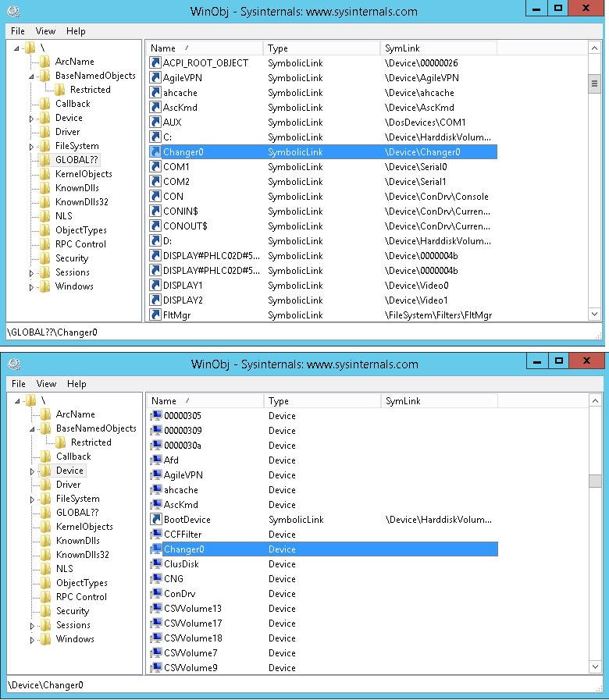The height and width of the screenshot is (700, 609).
Task: Sort by SymLink column in top window
Action: pyautogui.click(x=438, y=48)
